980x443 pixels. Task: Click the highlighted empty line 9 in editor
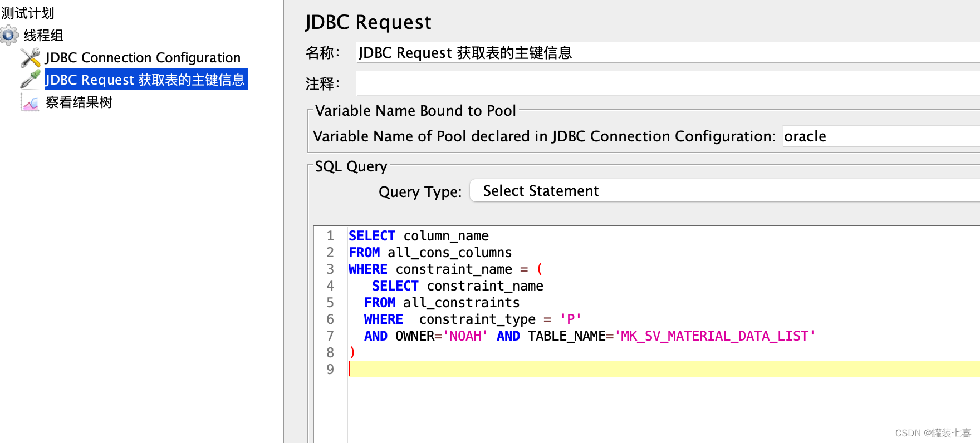click(664, 369)
